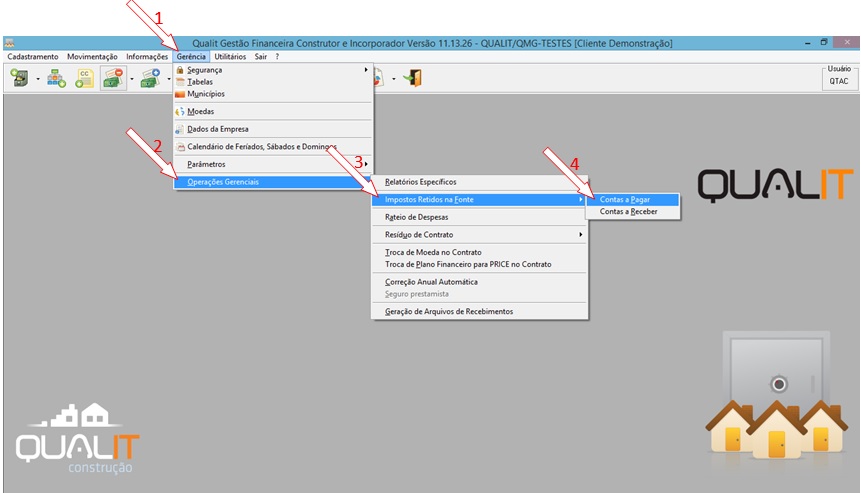Choose Troca de Plano Financeiro para PRICE

click(479, 264)
